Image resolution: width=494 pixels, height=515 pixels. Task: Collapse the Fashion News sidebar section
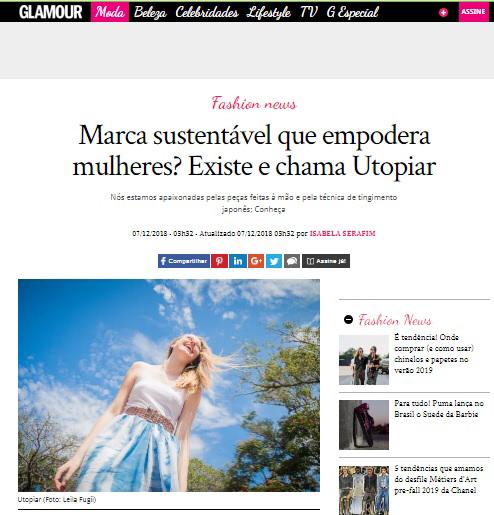point(348,320)
